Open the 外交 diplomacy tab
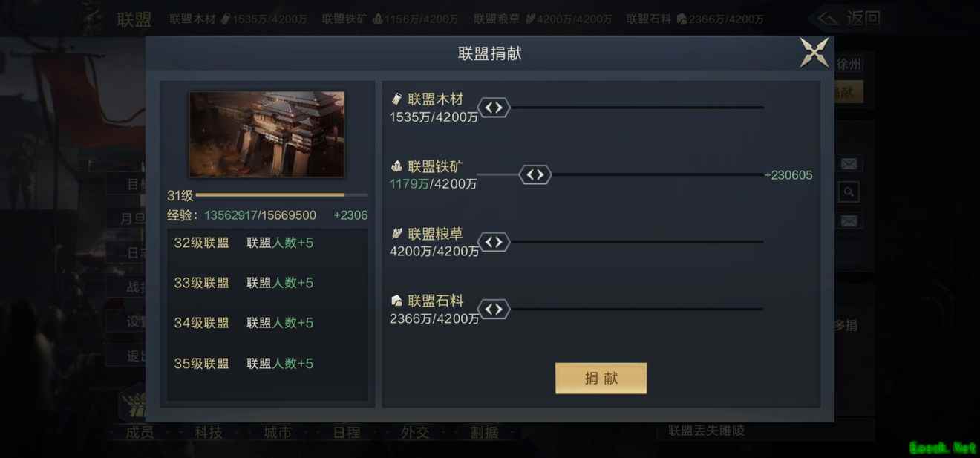The image size is (980, 458). pos(415,432)
